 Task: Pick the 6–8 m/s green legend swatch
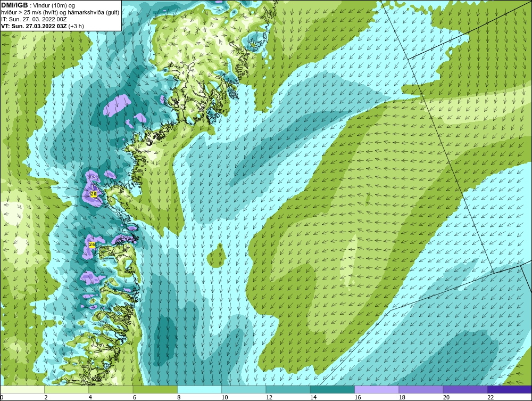(155, 389)
